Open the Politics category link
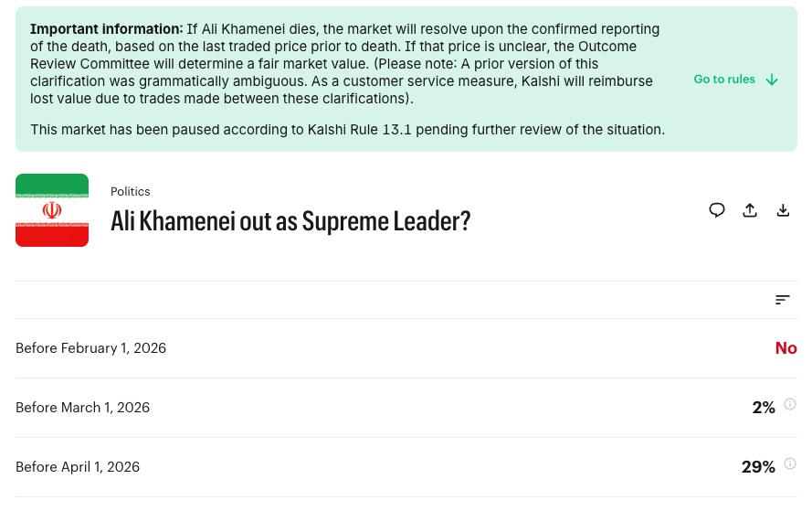Viewport: 812px width, 511px height. click(130, 192)
